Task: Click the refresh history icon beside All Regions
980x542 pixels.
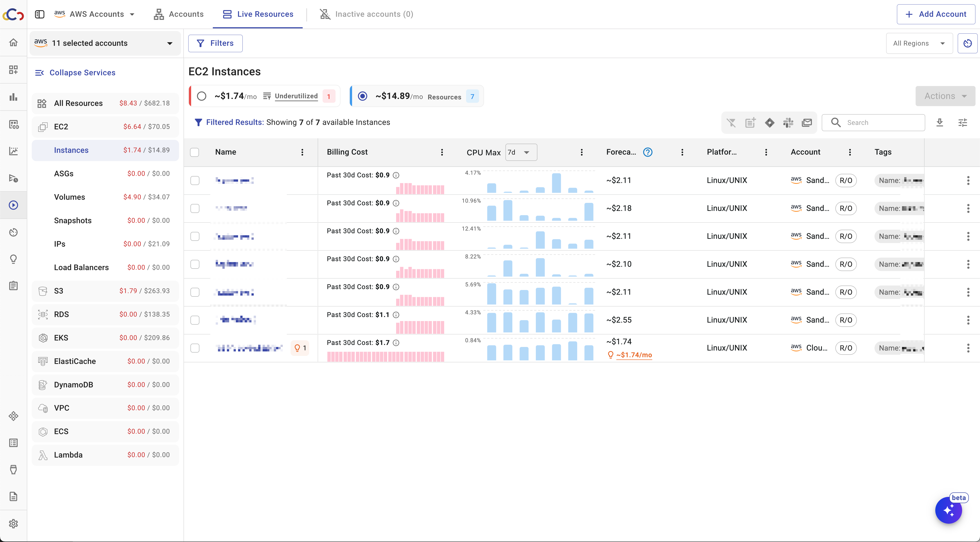Action: (967, 43)
